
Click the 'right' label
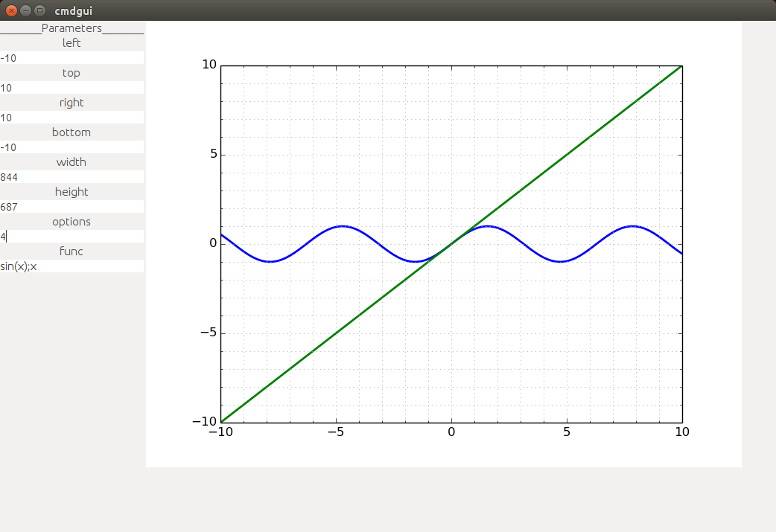click(x=71, y=103)
